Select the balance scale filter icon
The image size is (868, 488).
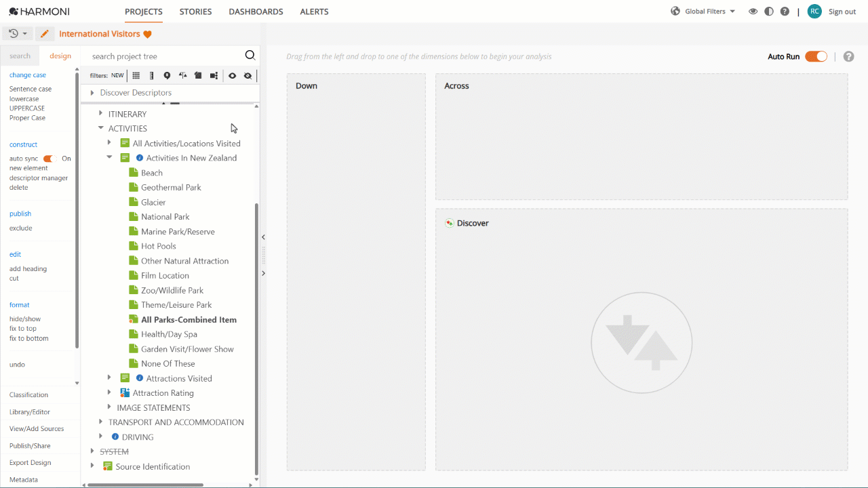point(182,76)
